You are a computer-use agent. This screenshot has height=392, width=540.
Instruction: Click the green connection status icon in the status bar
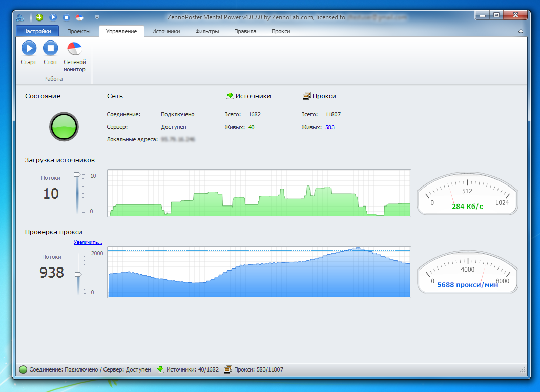point(23,369)
